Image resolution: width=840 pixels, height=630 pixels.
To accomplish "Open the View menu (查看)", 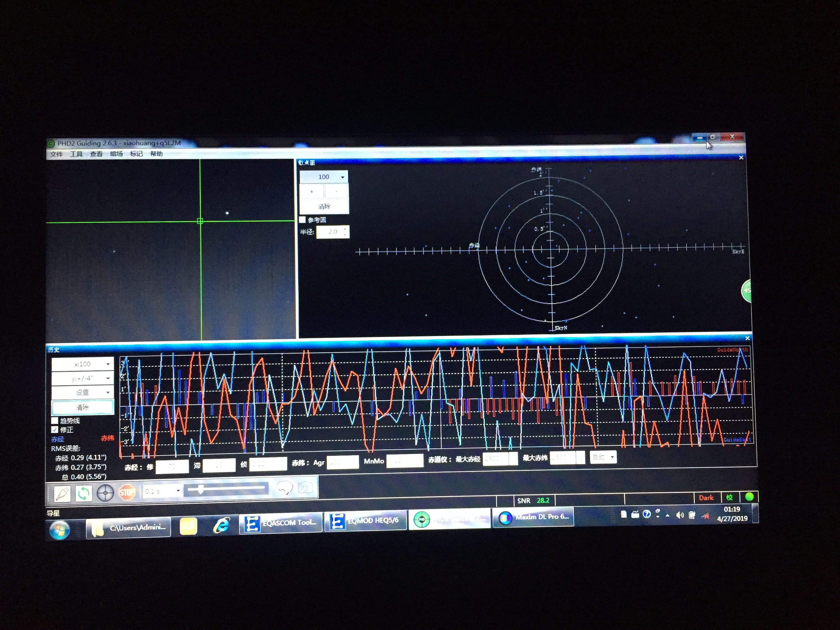I will coord(96,154).
